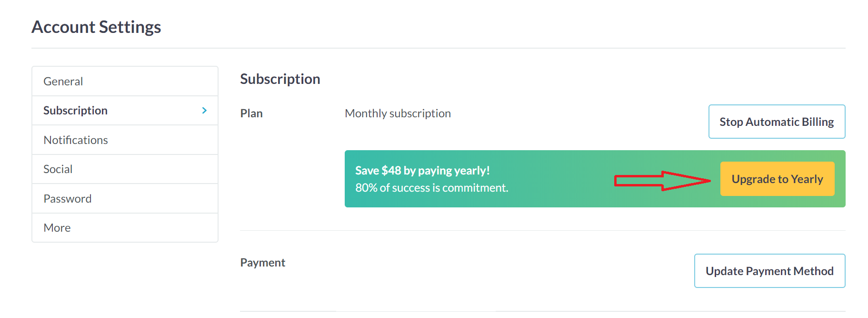Click the Monthly subscription plan text
Image resolution: width=868 pixels, height=318 pixels.
(x=398, y=113)
